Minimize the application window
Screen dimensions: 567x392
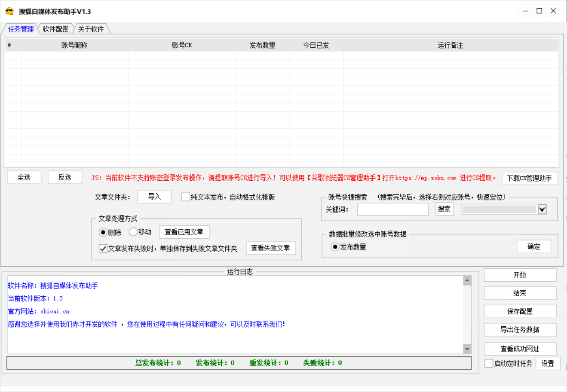tap(525, 11)
